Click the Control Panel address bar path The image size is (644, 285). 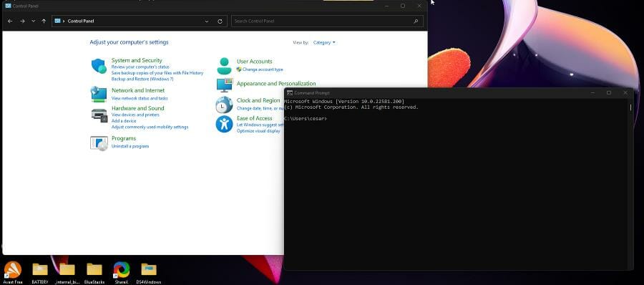tap(81, 21)
